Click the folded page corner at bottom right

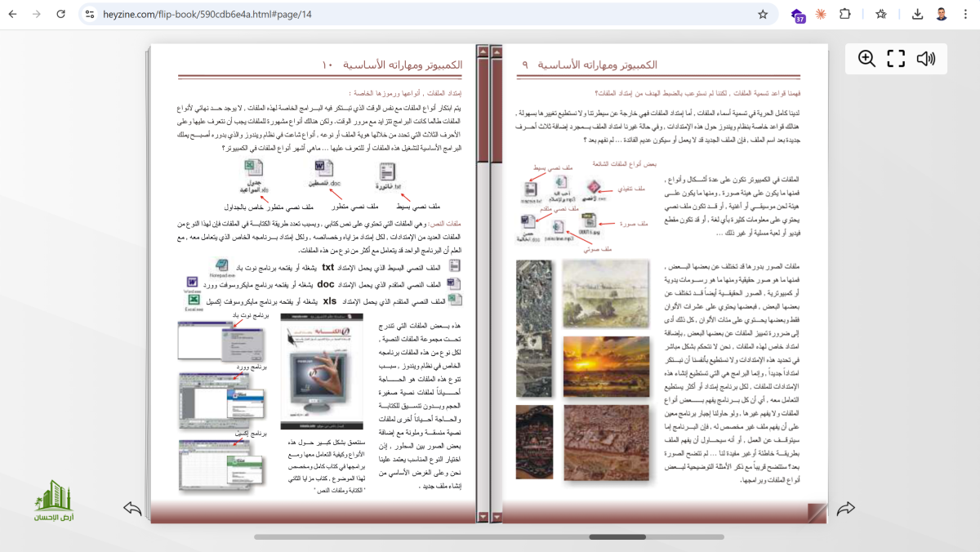pyautogui.click(x=817, y=513)
